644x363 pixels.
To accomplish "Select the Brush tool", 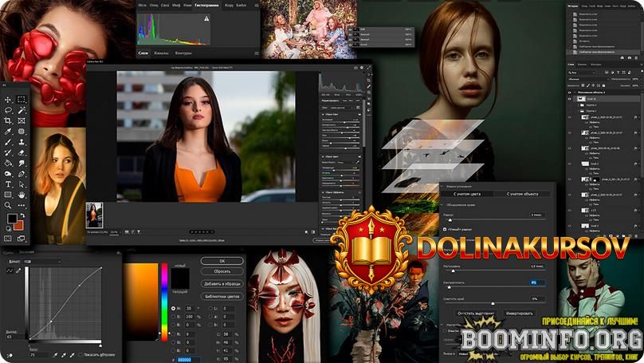I will pyautogui.click(x=8, y=142).
